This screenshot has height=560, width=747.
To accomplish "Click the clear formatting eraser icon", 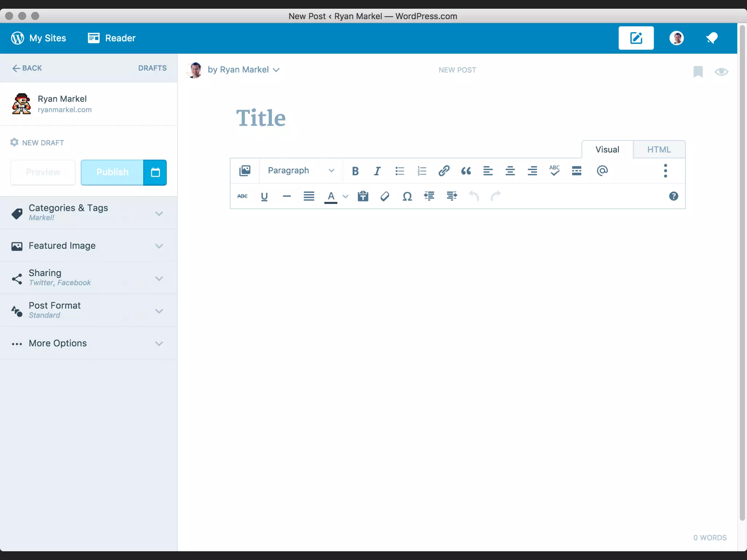I will [x=385, y=197].
